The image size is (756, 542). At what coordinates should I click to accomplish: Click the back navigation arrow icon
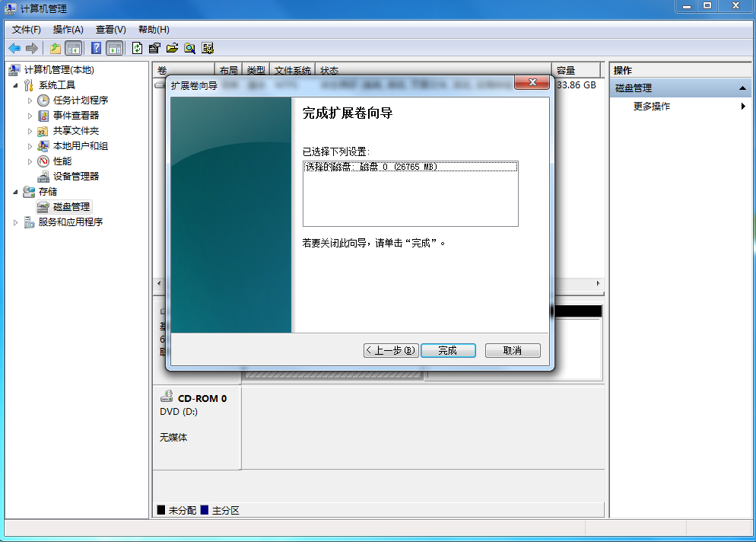point(14,47)
